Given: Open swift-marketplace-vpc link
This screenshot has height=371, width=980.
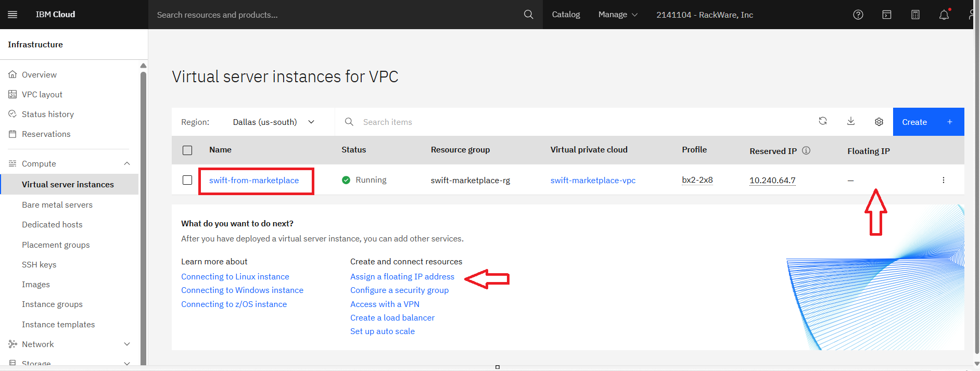Looking at the screenshot, I should pos(593,180).
